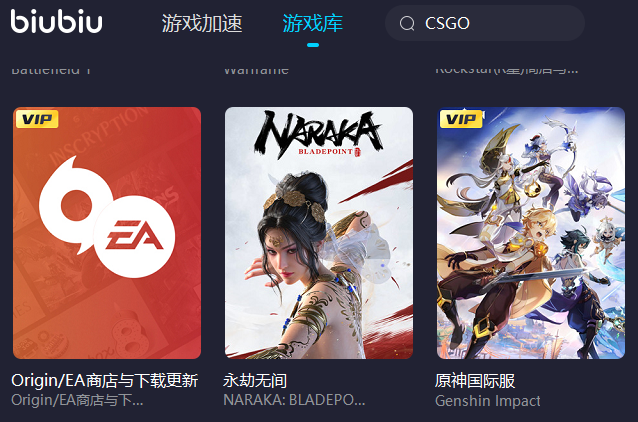This screenshot has height=422, width=638.
Task: Select the title Origin/EA商店与下载更新
Action: (105, 381)
